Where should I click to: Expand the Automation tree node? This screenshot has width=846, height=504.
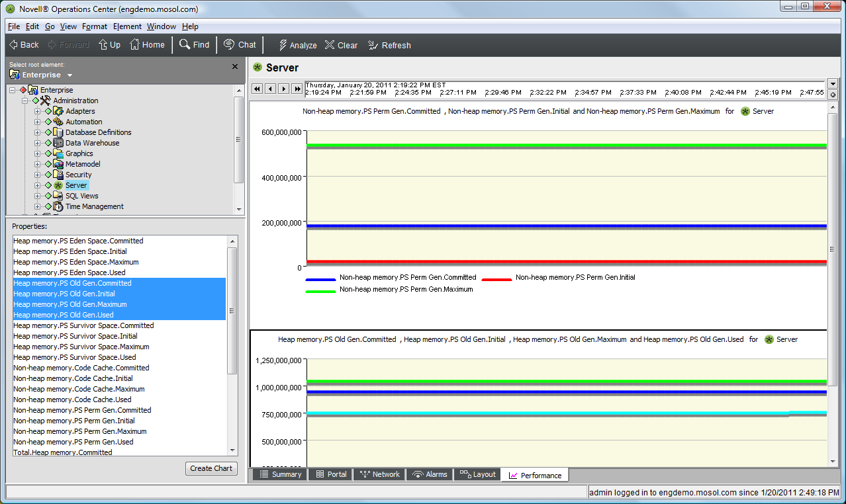(38, 122)
